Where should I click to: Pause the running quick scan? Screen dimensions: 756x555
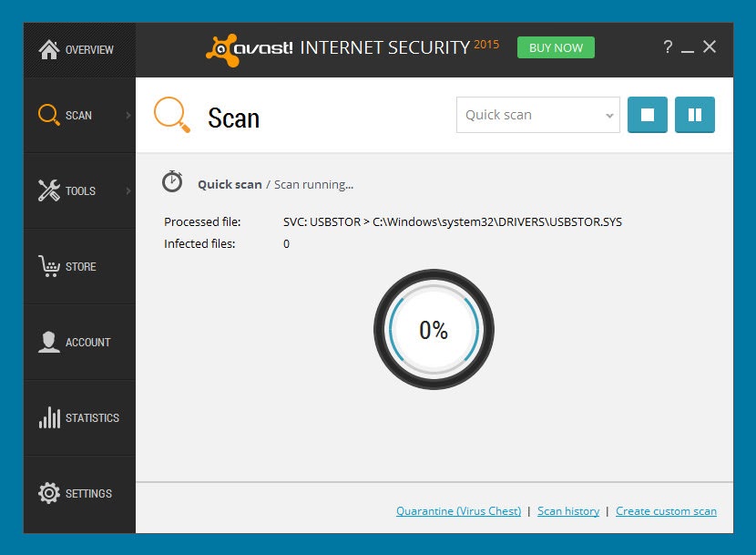[x=694, y=115]
